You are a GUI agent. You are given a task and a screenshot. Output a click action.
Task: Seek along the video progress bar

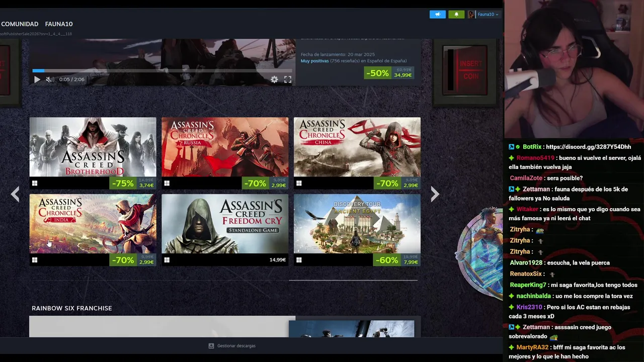tap(162, 71)
